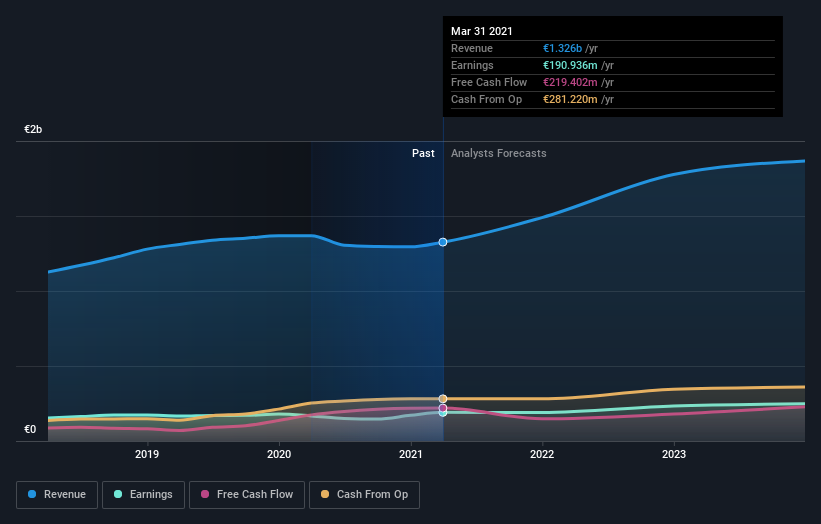Click the €281.220m cash from op value
Viewport: 821px width, 524px height.
(x=570, y=99)
